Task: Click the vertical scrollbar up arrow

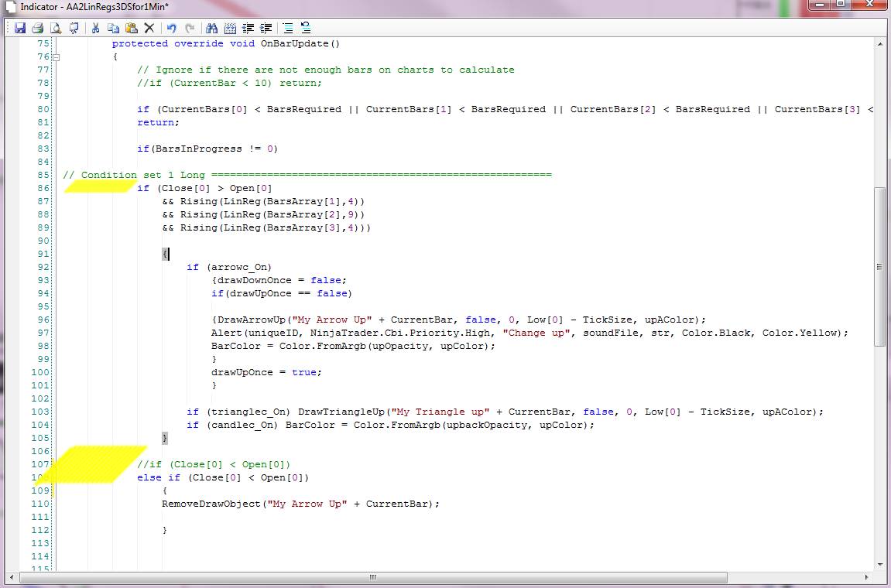Action: (x=880, y=44)
